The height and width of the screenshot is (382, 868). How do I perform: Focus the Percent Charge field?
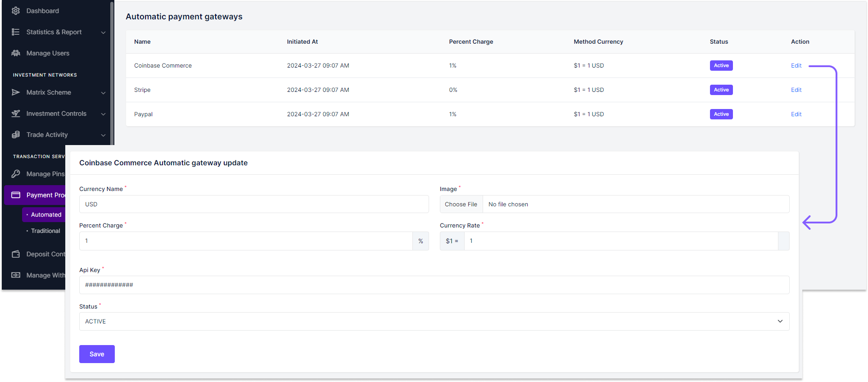[x=246, y=241]
